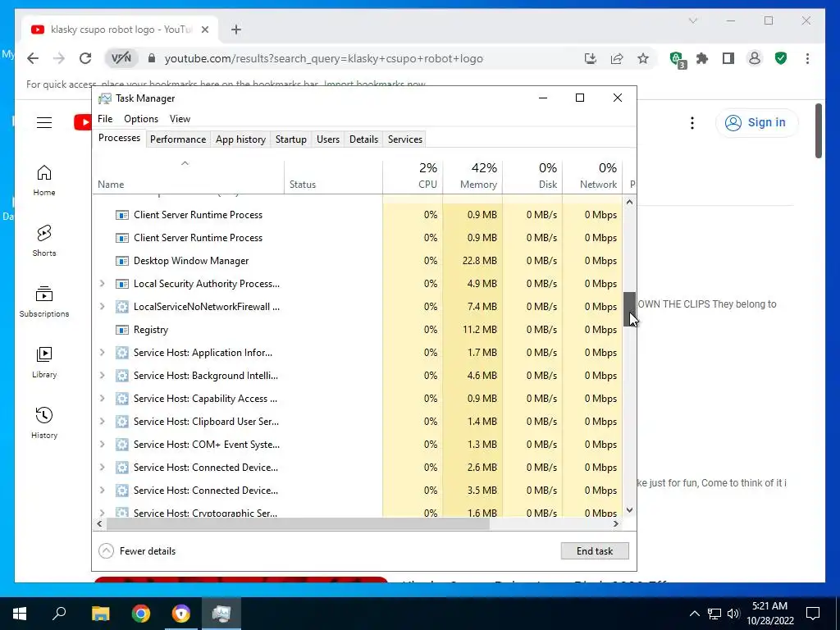
Task: Open File Explorer from taskbar
Action: coord(100,614)
